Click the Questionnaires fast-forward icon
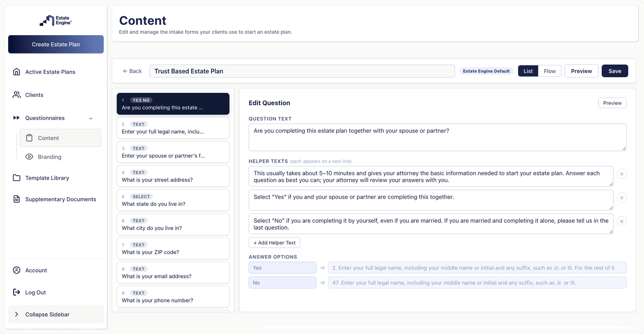This screenshot has height=334, width=644. click(x=17, y=118)
